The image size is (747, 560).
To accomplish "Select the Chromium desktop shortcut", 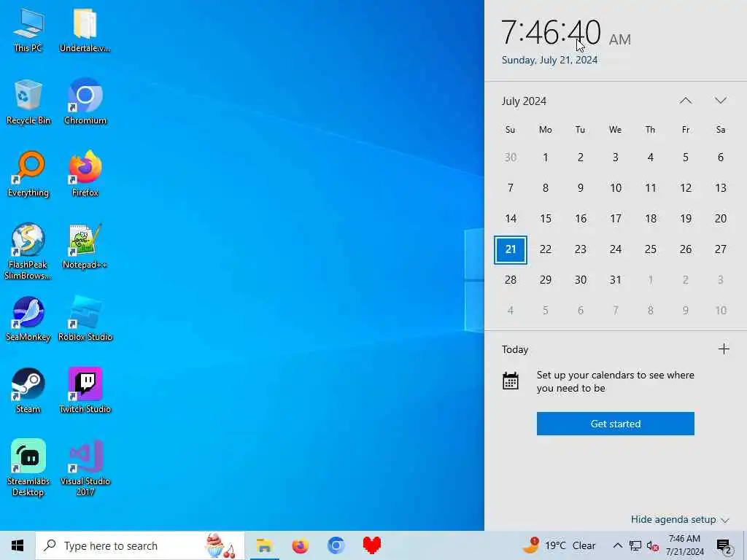I will coord(85,102).
